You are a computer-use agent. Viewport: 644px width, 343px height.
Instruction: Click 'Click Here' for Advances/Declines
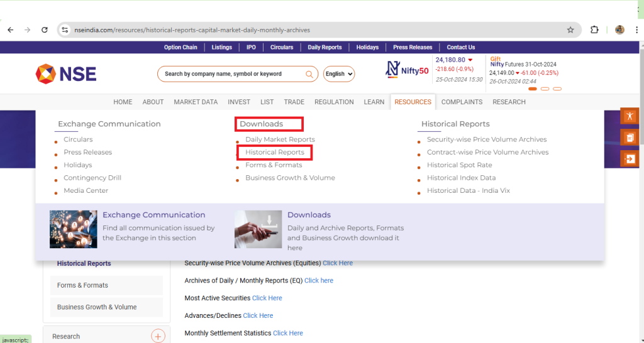(258, 315)
